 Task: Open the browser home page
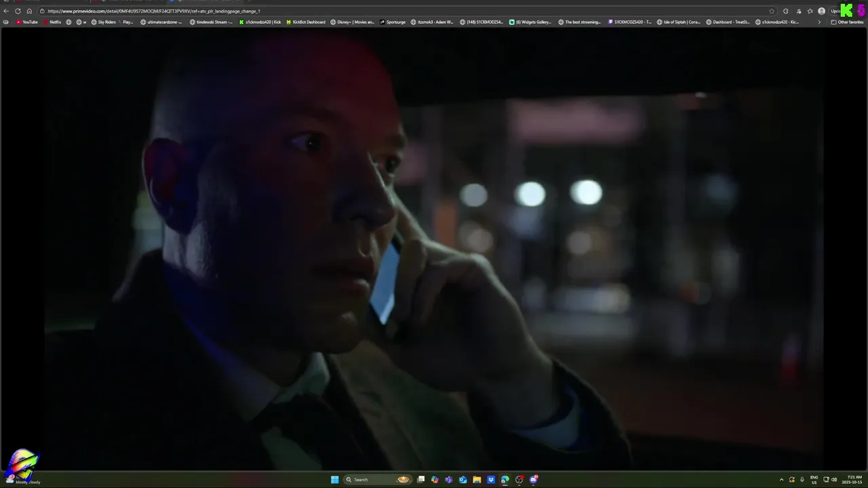(29, 11)
